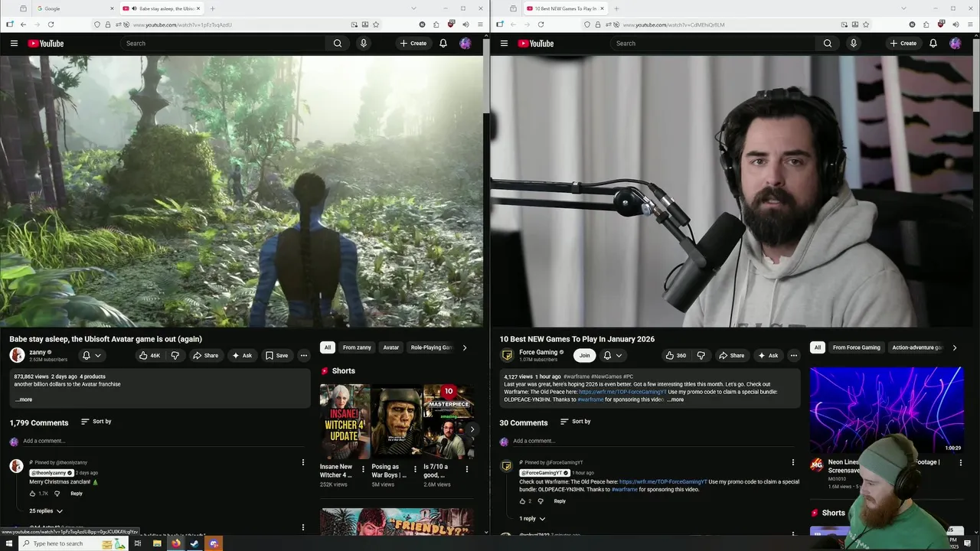This screenshot has width=980, height=551.
Task: Expand zanny video description with ...more
Action: coord(24,399)
